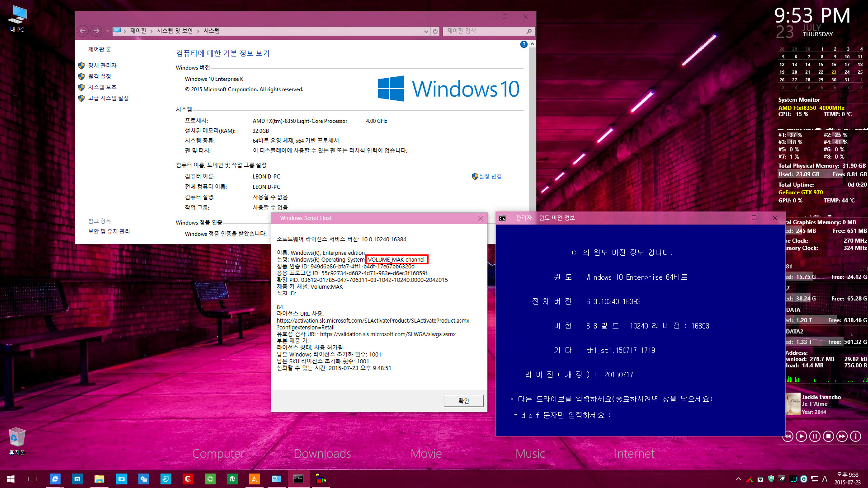Go back in the Control Panel window

click(x=83, y=31)
